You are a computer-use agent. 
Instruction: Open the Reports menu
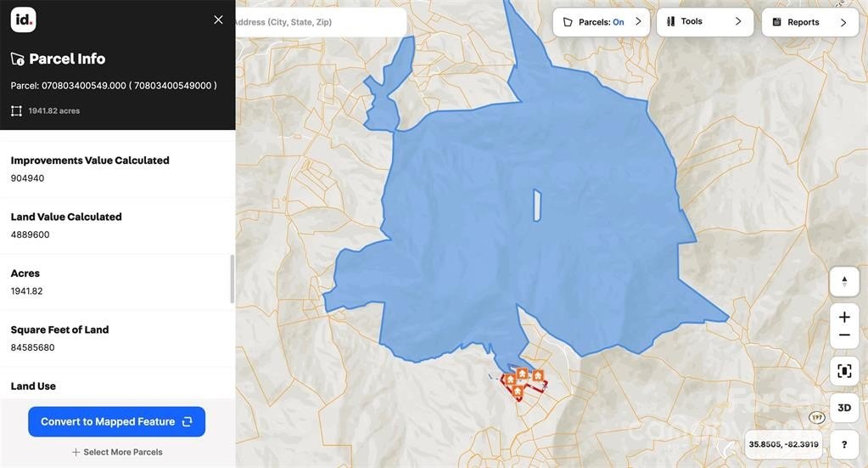(803, 22)
